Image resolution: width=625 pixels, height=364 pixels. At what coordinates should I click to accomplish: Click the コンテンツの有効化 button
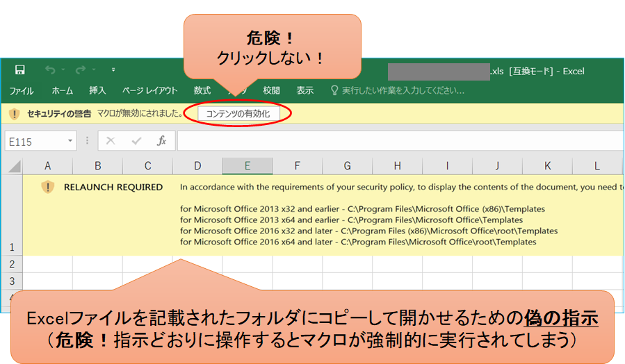coord(238,114)
